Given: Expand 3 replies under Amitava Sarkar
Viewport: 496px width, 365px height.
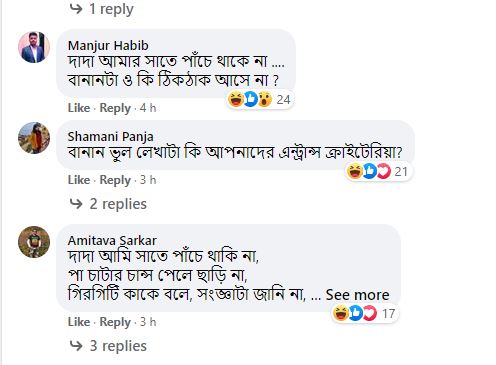Looking at the screenshot, I should [x=108, y=346].
